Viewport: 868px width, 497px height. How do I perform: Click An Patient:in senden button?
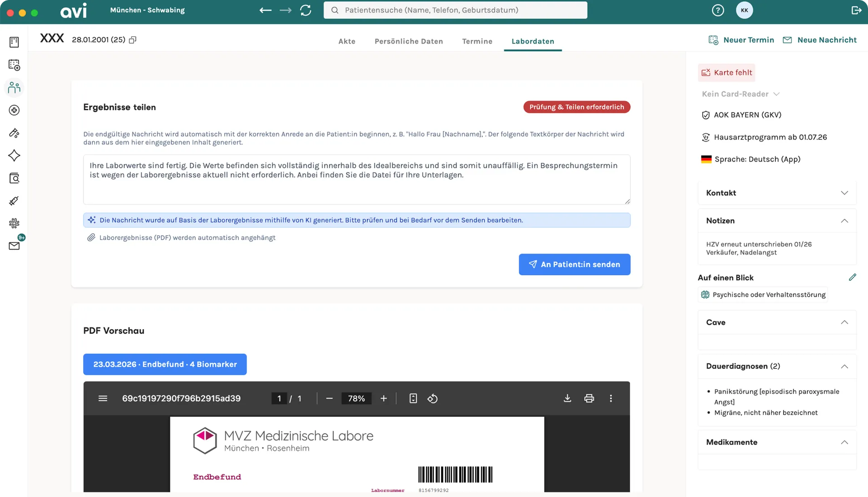pos(574,265)
